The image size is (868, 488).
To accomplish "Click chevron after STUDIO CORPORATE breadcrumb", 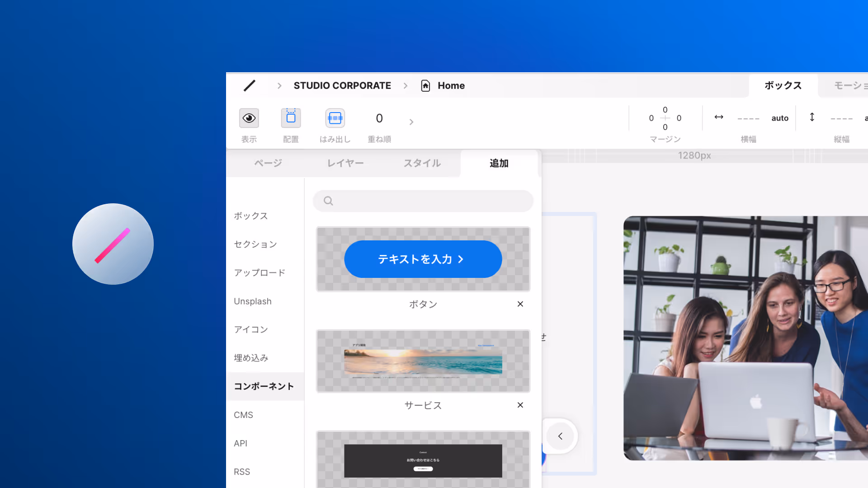I will [x=406, y=85].
